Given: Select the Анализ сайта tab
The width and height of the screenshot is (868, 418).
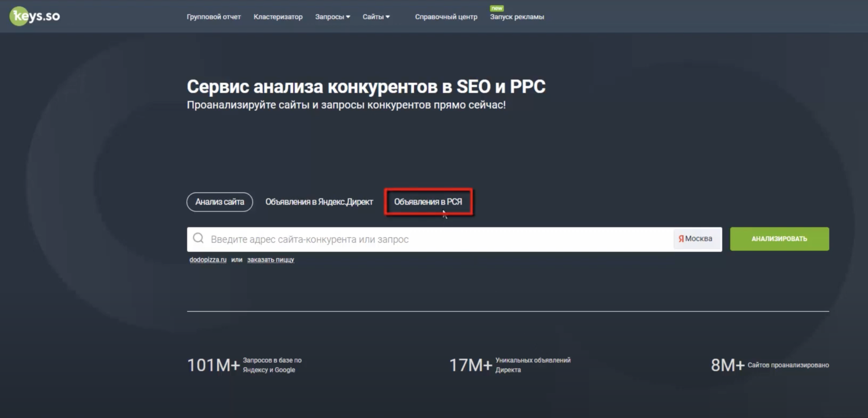Looking at the screenshot, I should click(220, 202).
